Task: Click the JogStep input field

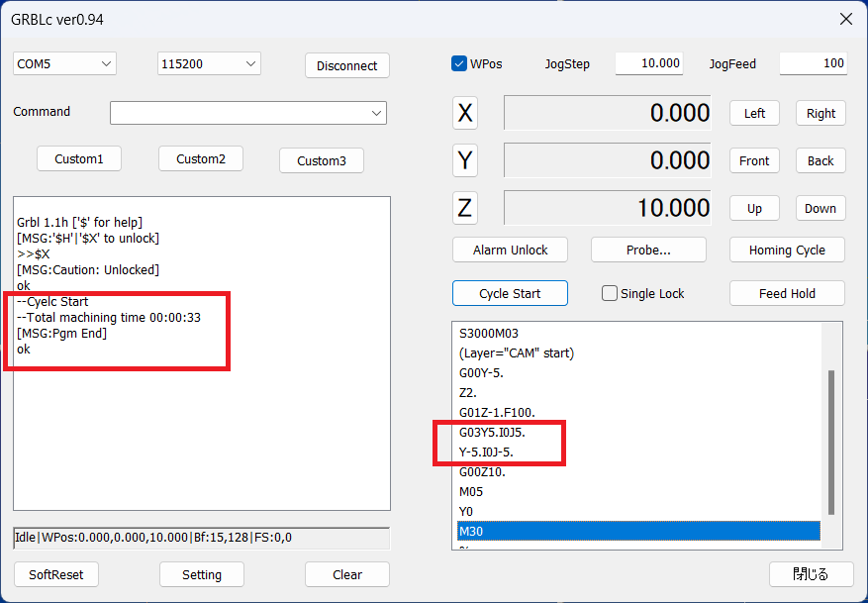Action: point(649,63)
